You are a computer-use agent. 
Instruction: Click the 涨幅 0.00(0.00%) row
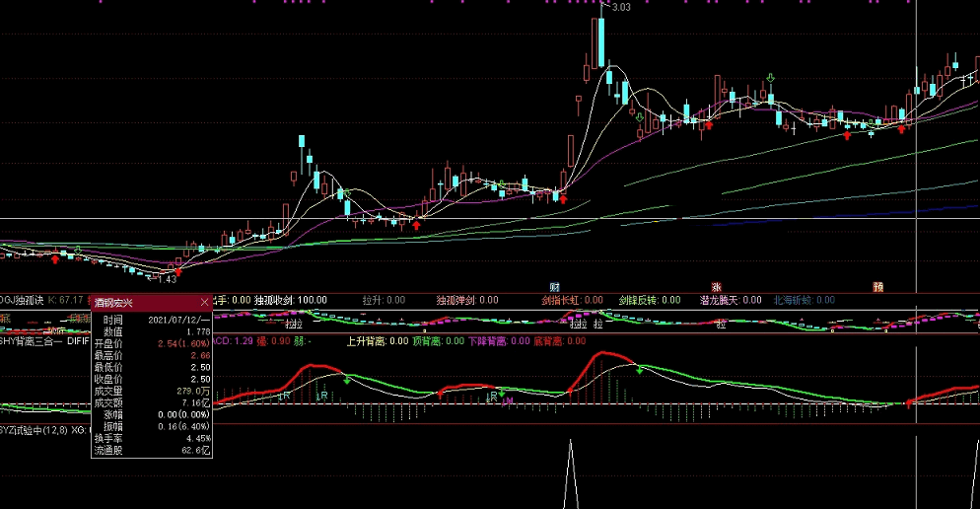coord(152,414)
